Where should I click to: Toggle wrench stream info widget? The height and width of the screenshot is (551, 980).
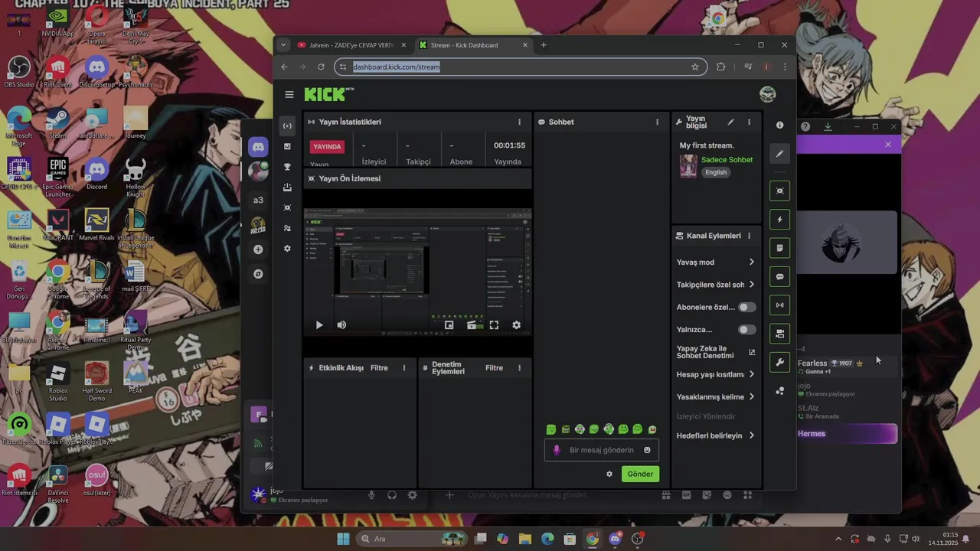pos(779,362)
